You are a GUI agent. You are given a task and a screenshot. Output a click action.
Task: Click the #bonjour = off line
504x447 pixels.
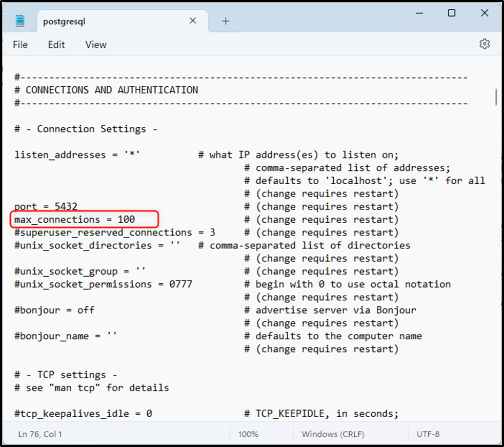point(53,310)
